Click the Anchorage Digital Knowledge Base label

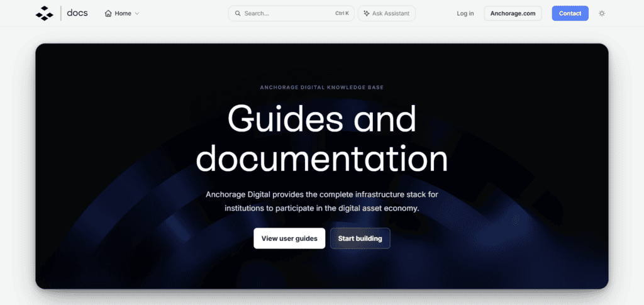321,87
